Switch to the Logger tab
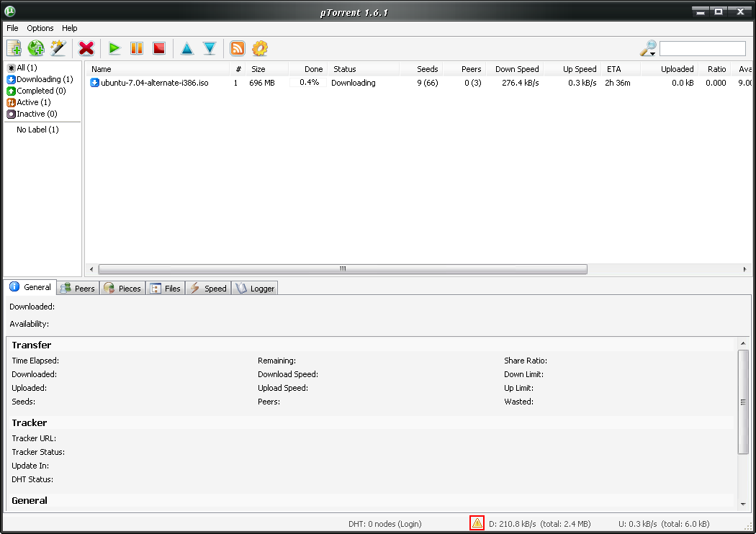756x534 pixels. click(x=255, y=288)
